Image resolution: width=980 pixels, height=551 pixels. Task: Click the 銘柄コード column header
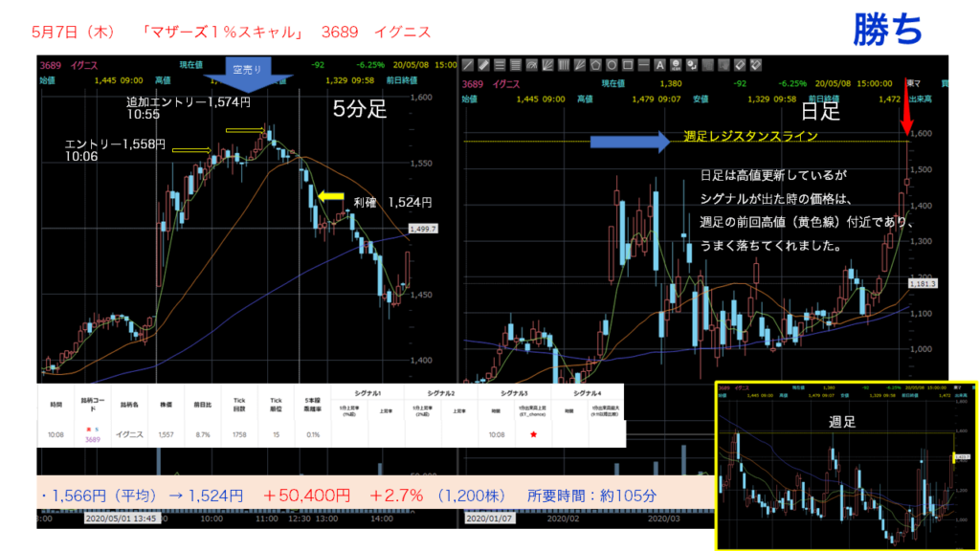93,405
